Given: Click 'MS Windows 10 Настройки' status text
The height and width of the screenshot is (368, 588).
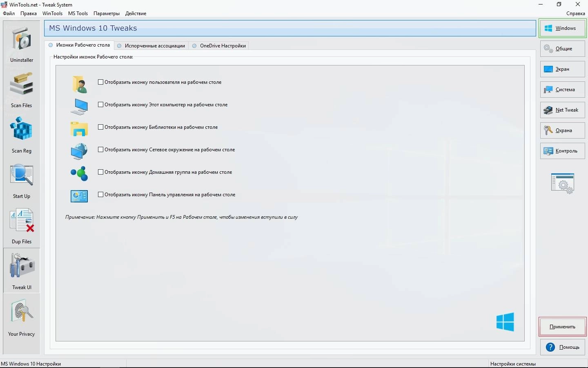Looking at the screenshot, I should (x=31, y=364).
